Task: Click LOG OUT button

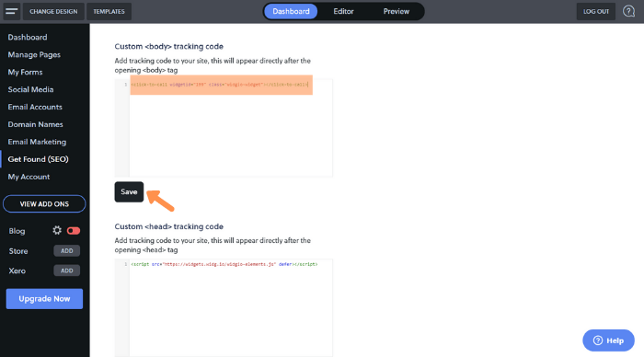Action: (596, 12)
